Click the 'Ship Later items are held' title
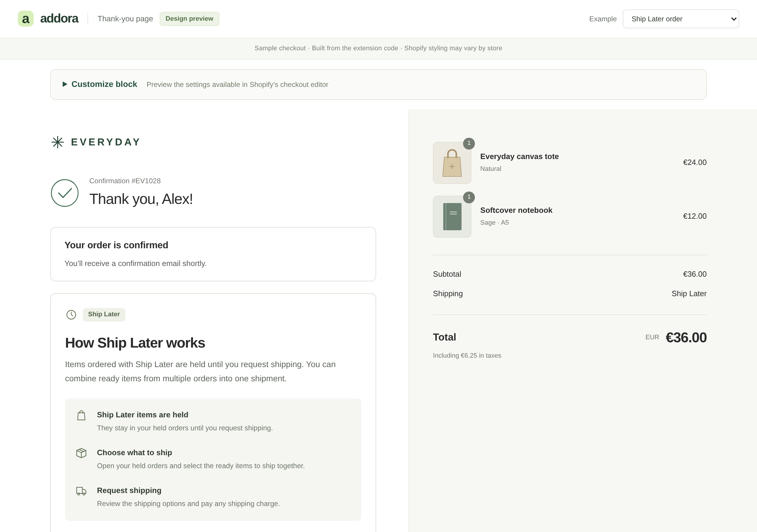The height and width of the screenshot is (532, 757). pyautogui.click(x=143, y=415)
